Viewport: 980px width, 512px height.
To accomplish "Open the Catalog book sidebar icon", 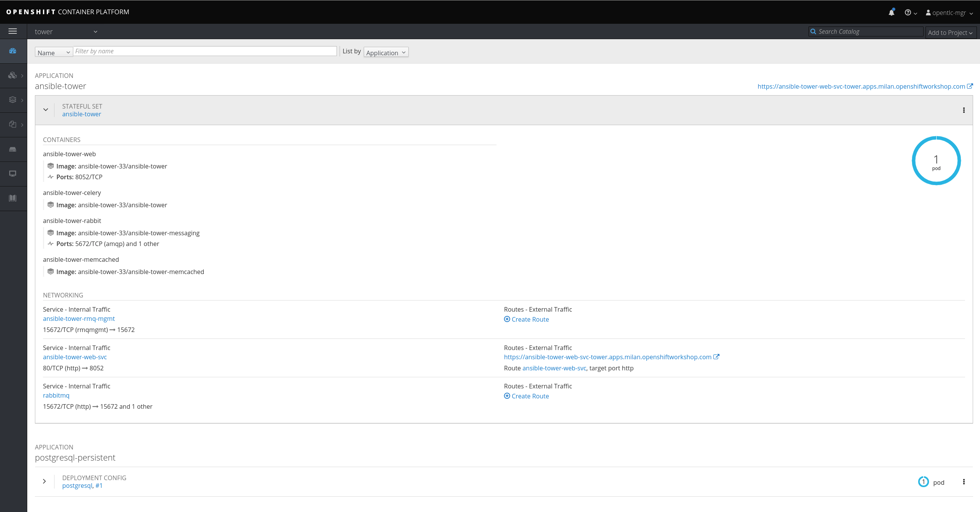I will tap(13, 198).
